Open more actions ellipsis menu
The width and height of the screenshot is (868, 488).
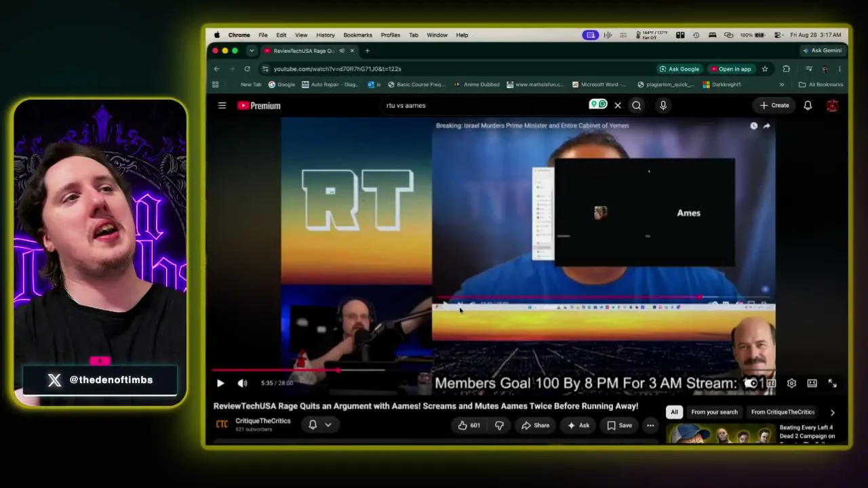[650, 425]
